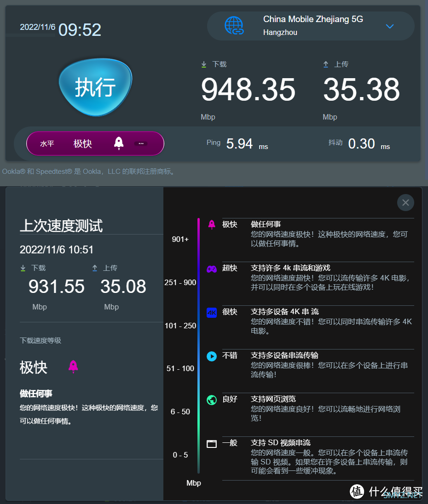
Task: Click the 4K icon in 很快 tier row
Action: [212, 312]
